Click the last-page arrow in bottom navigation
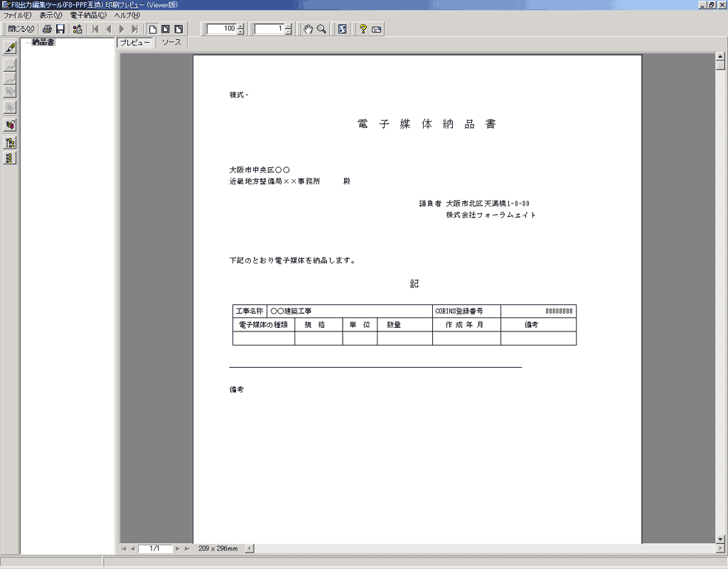 (187, 548)
